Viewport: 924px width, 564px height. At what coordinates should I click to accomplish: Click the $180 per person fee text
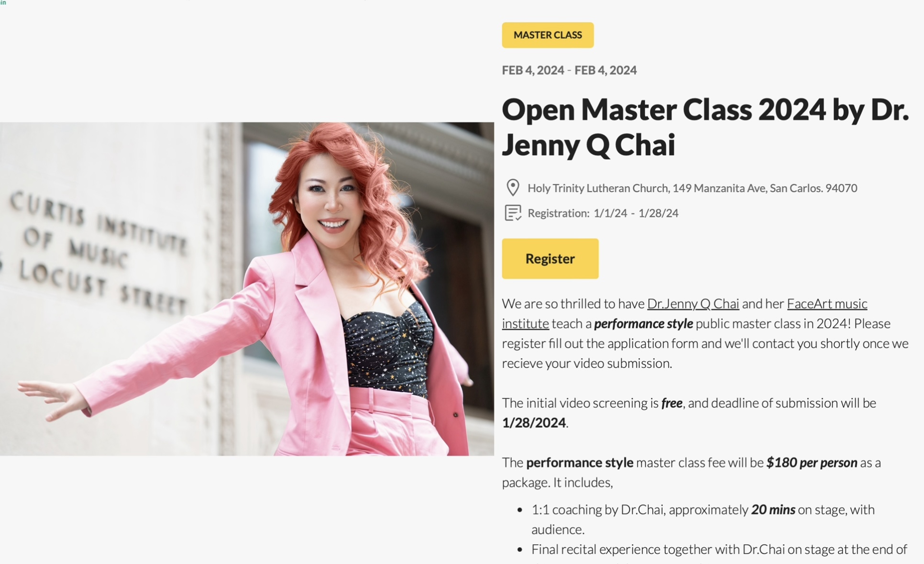pos(812,463)
